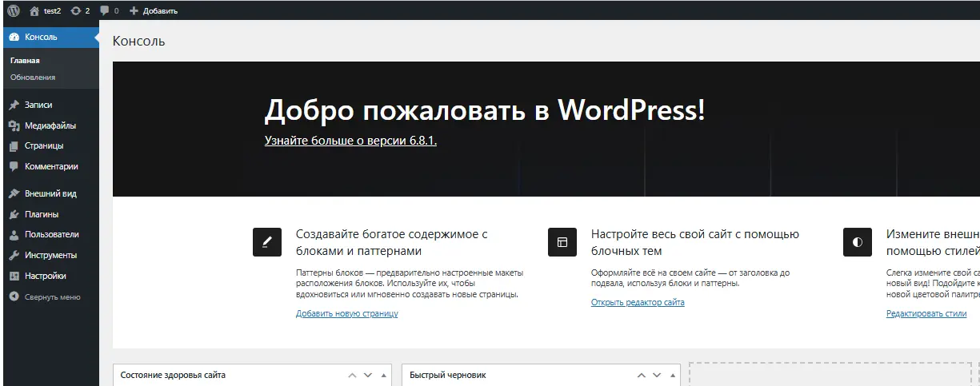Click the Пользователи person icon
The height and width of the screenshot is (386, 980).
14,235
